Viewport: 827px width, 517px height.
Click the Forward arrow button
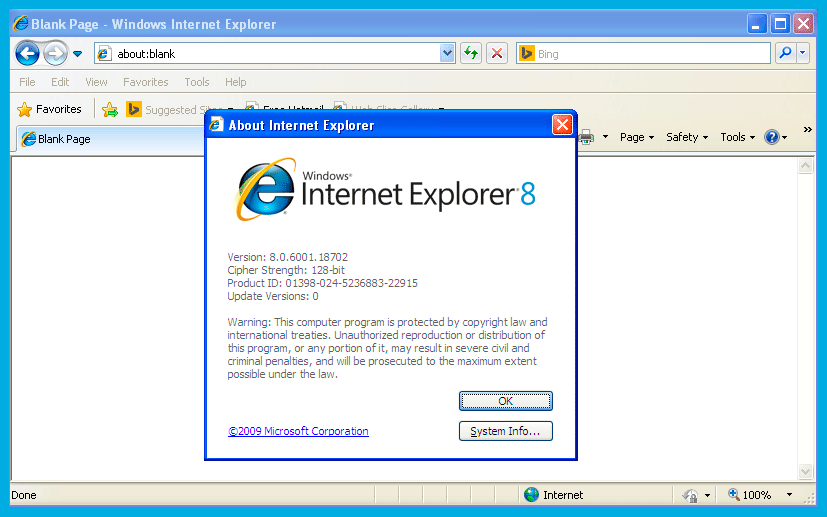coord(55,53)
